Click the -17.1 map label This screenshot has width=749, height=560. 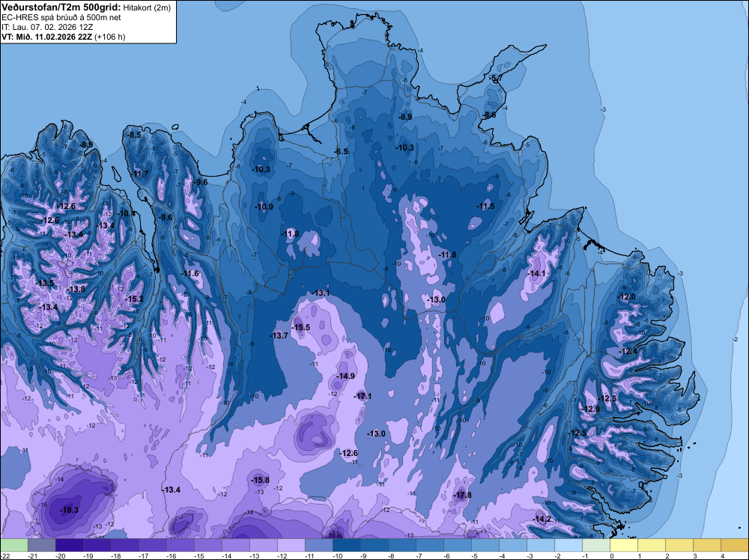[363, 396]
